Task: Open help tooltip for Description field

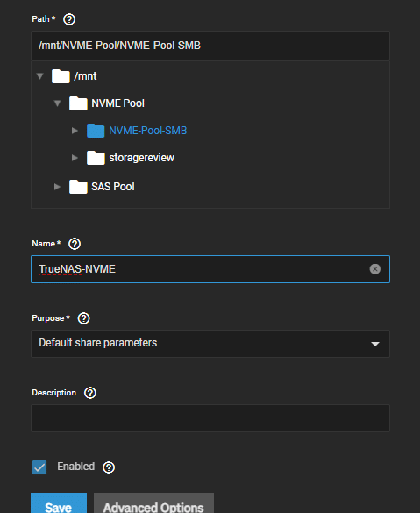Action: (x=90, y=393)
